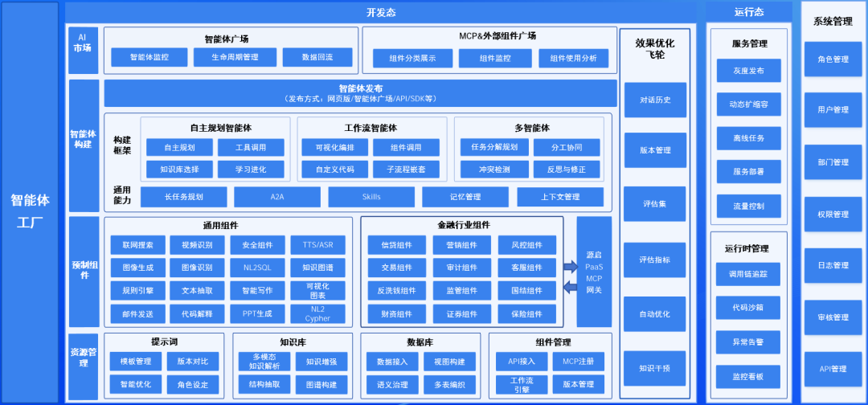The height and width of the screenshot is (405, 868).
Task: Click 组件使用分析 box
Action: 574,59
